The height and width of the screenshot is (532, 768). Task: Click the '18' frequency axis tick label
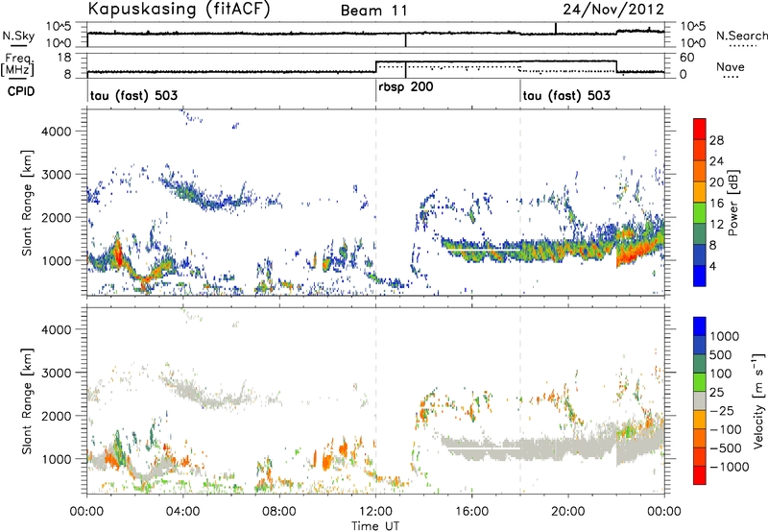pyautogui.click(x=64, y=58)
